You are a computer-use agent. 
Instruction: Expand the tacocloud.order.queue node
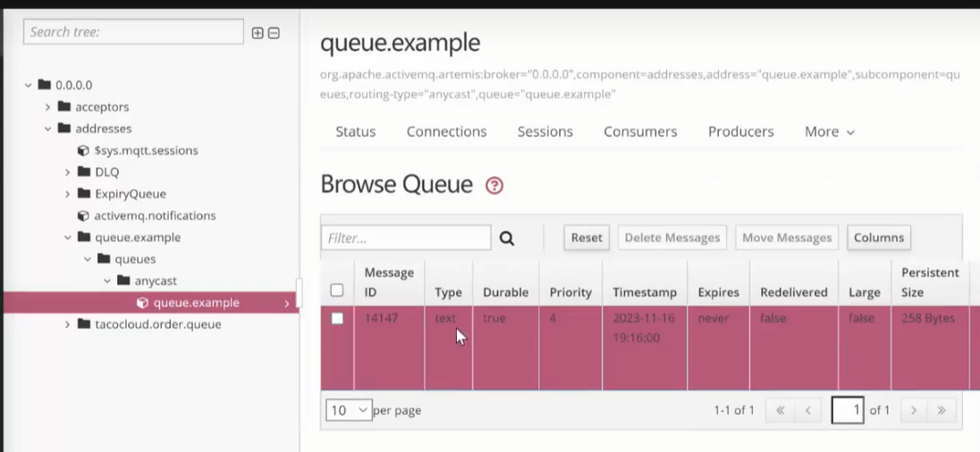click(x=68, y=325)
